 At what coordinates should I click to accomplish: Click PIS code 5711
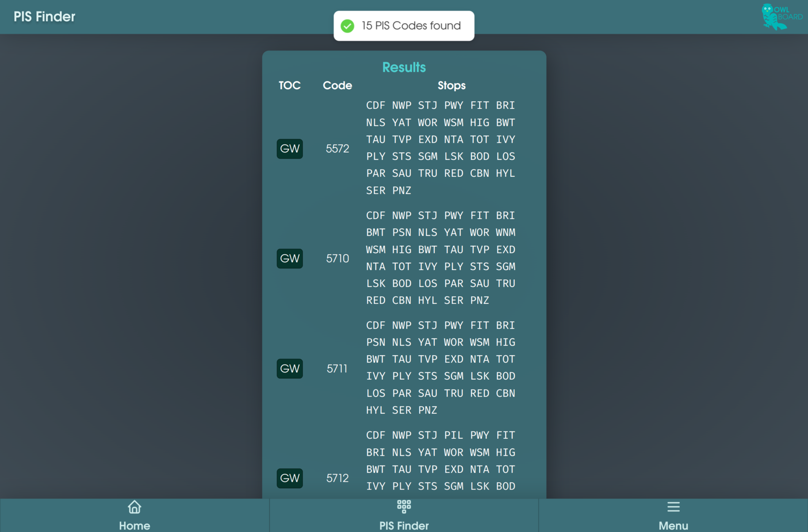[x=337, y=368]
